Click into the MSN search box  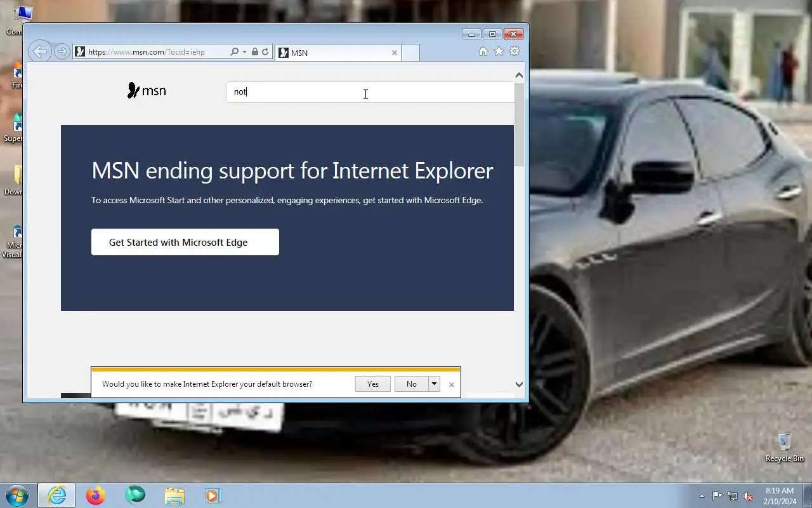point(370,92)
